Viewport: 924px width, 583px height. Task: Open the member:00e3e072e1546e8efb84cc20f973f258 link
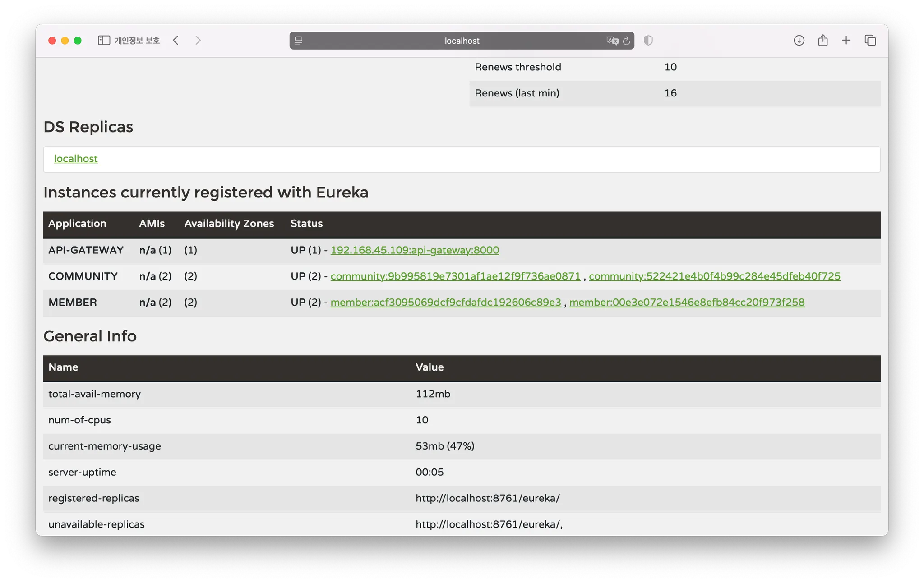point(687,303)
